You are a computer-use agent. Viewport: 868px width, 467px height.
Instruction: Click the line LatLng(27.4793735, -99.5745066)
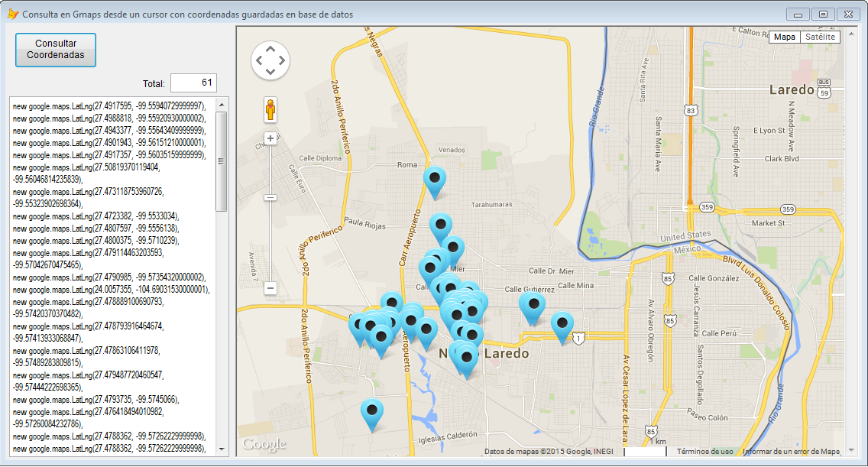click(96, 400)
